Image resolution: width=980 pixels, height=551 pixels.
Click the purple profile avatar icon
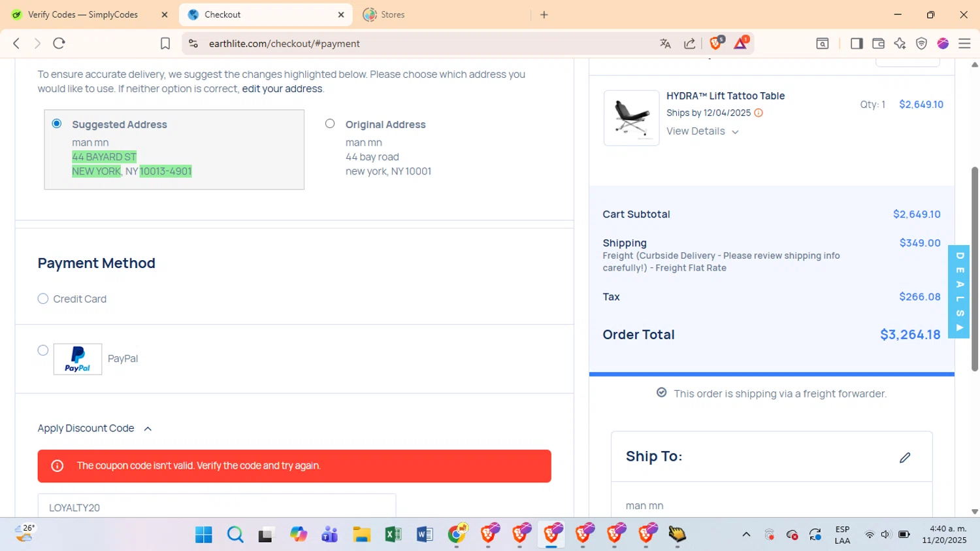(x=943, y=43)
